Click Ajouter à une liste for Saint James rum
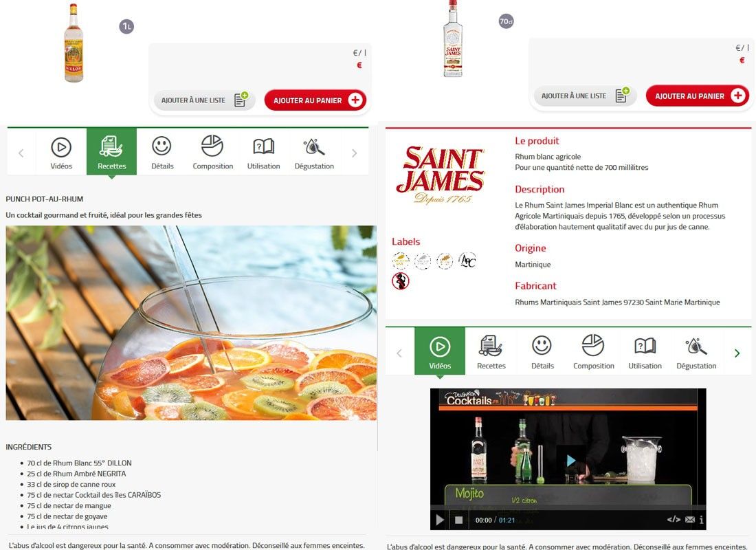 point(585,96)
